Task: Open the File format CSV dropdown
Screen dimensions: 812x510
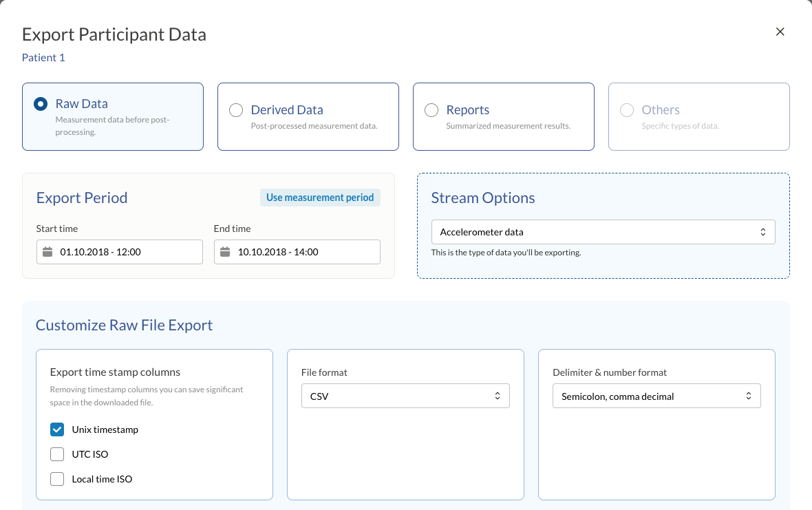Action: pyautogui.click(x=405, y=396)
